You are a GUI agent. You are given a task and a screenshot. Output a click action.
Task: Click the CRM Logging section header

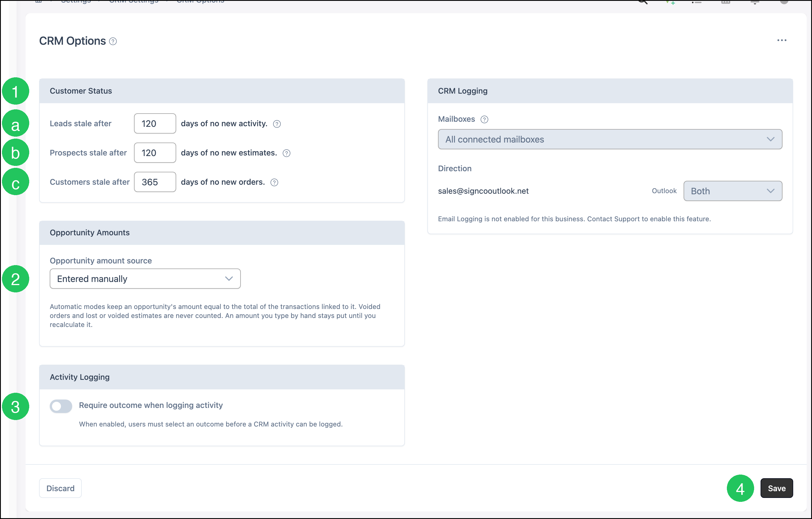pyautogui.click(x=610, y=91)
